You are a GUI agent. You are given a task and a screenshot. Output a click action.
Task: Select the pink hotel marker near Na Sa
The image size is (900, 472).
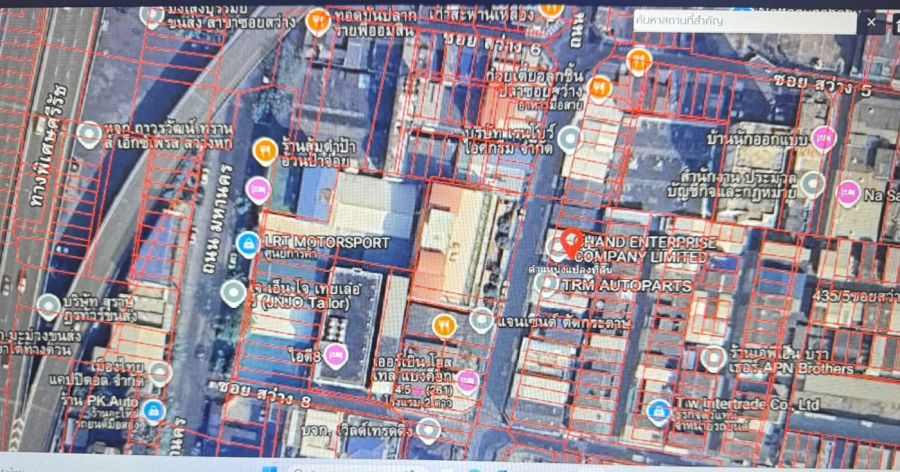(849, 193)
